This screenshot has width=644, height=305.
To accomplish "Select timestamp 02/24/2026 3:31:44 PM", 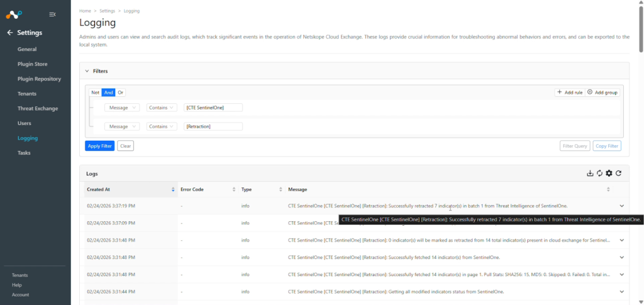I will click(x=111, y=292).
